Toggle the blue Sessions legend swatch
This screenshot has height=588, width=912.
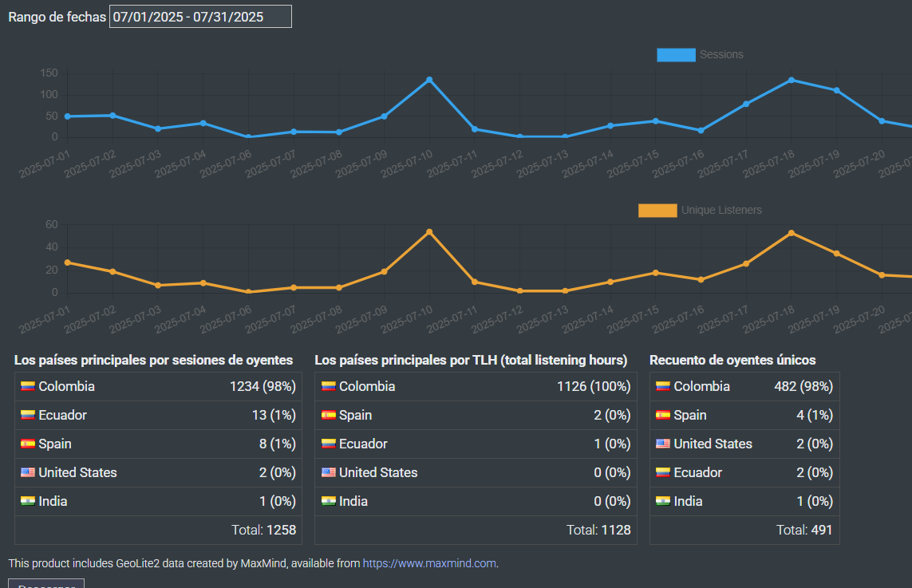676,55
